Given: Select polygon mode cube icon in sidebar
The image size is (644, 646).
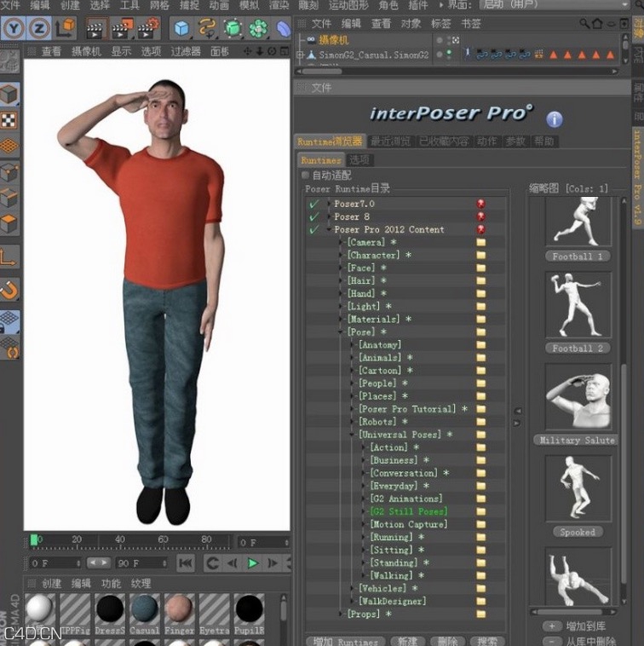Looking at the screenshot, I should [10, 223].
